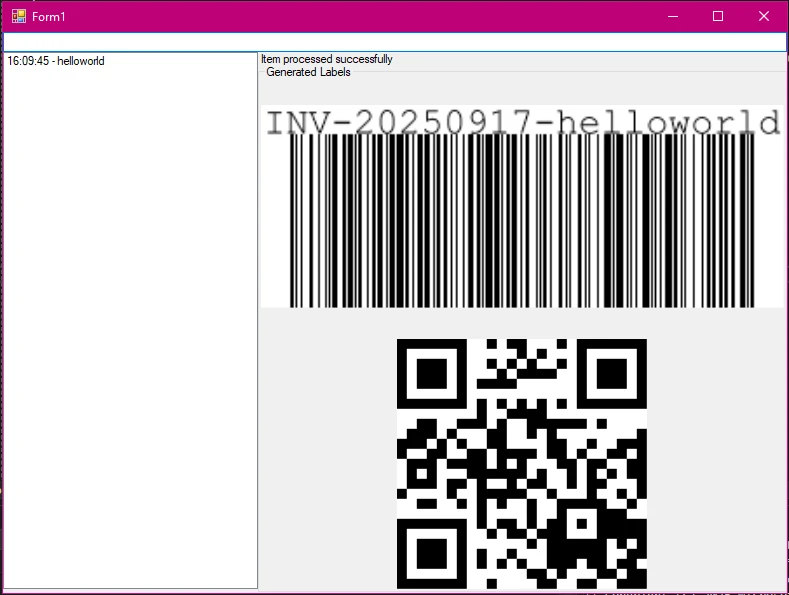The height and width of the screenshot is (595, 789).
Task: Click the "Item processed successfully" status message
Action: [x=327, y=60]
